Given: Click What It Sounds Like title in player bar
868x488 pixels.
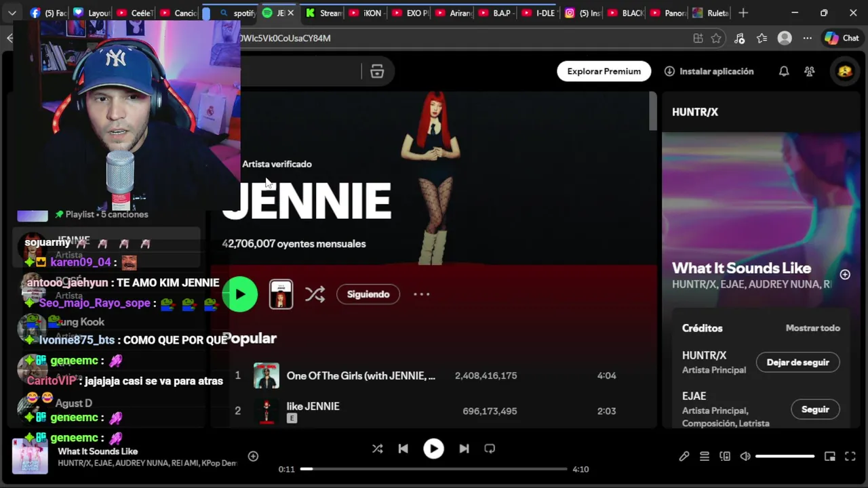Looking at the screenshot, I should pyautogui.click(x=98, y=451).
